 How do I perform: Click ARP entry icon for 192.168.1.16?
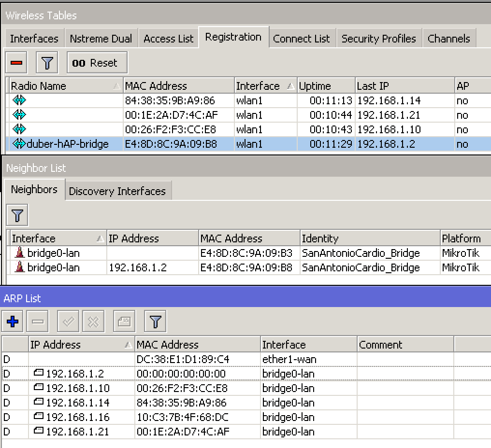pos(39,416)
